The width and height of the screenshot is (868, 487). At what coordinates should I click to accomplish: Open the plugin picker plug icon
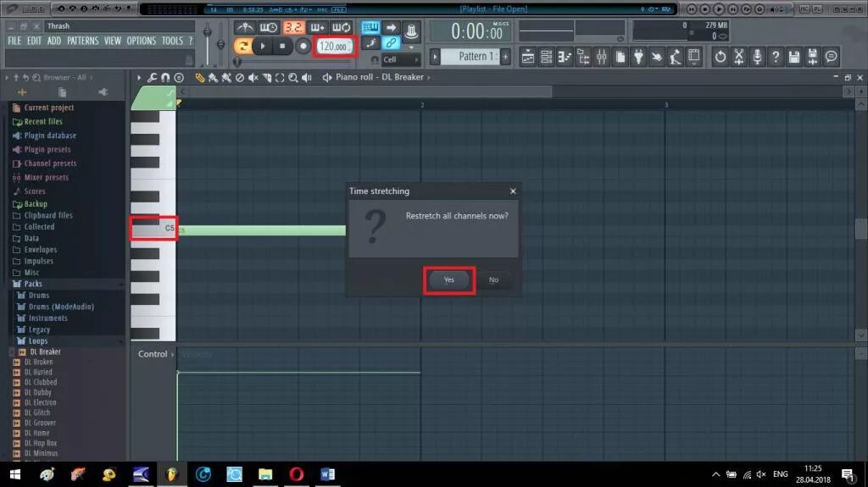(638, 57)
